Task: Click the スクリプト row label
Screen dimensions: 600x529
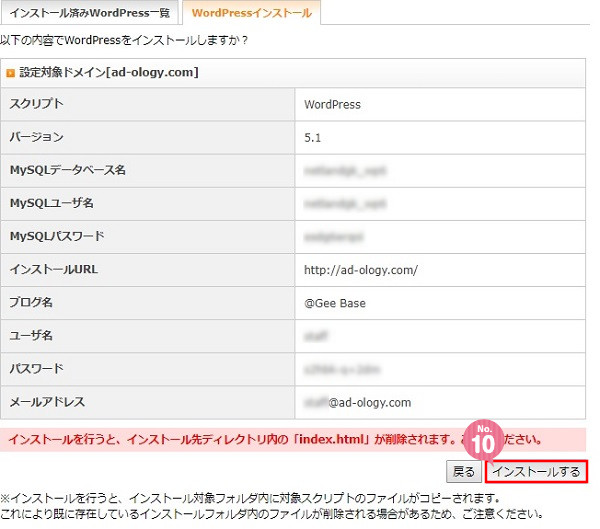Action: point(36,104)
